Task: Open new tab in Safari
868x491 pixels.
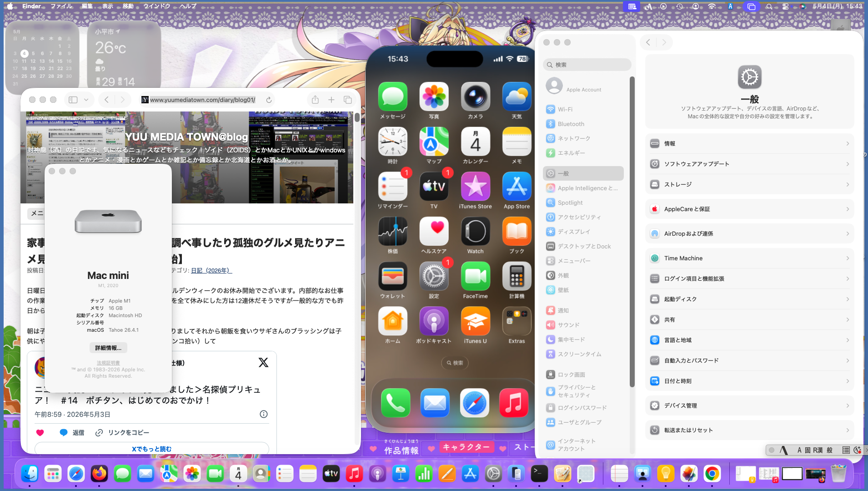Action: pyautogui.click(x=331, y=100)
